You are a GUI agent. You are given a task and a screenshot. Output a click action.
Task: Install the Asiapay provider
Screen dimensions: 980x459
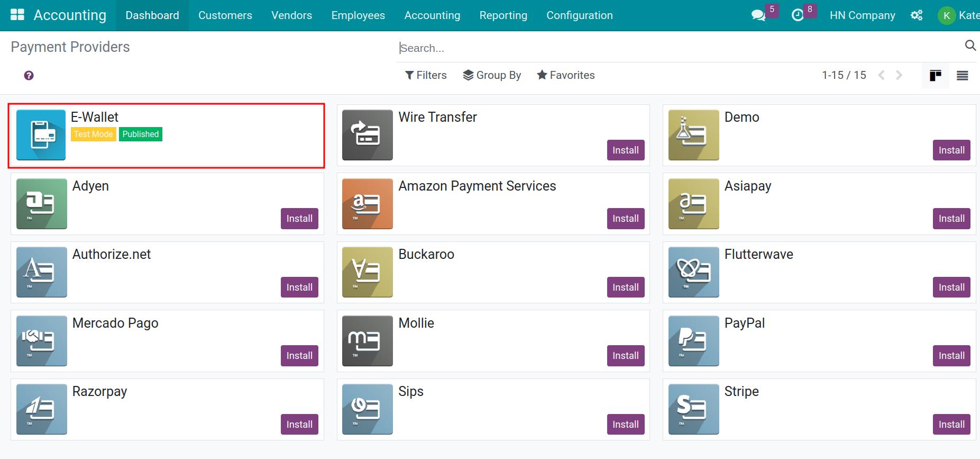[x=951, y=219]
